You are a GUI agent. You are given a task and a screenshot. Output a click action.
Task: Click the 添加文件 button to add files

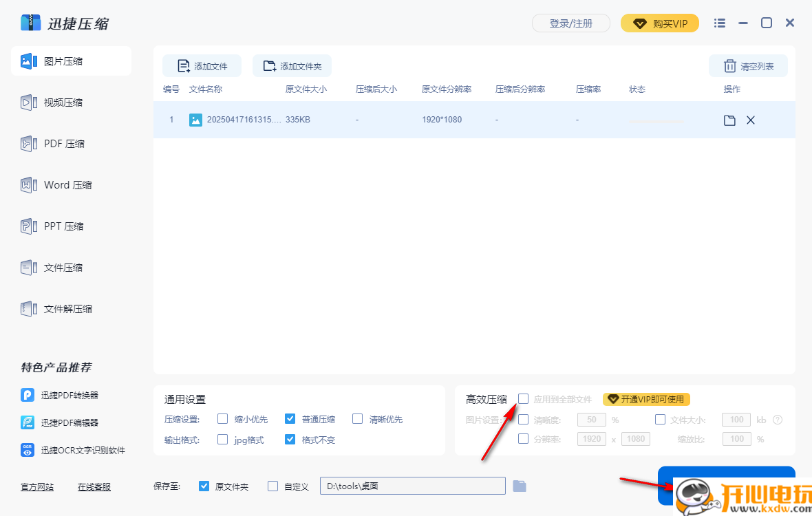tap(202, 65)
